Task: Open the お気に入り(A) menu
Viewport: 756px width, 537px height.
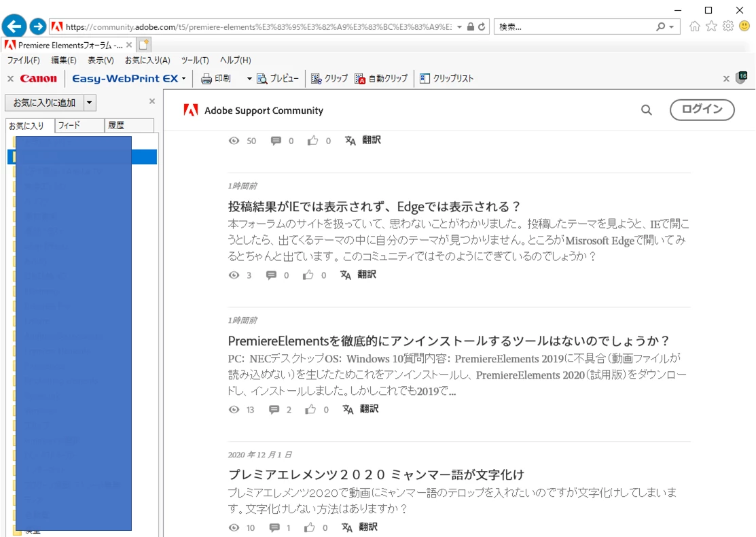Action: (147, 60)
